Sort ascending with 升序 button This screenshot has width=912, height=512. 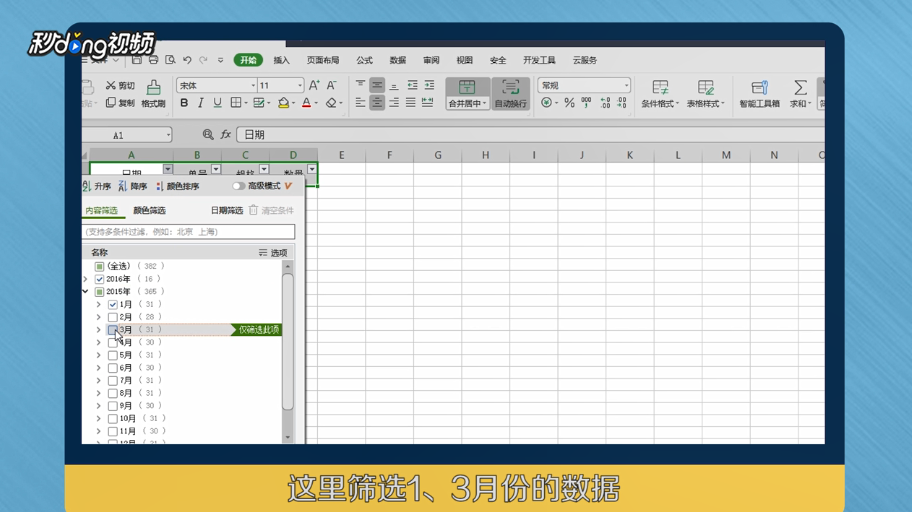tap(97, 186)
